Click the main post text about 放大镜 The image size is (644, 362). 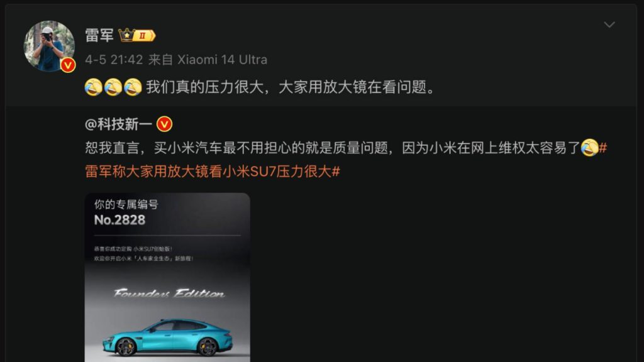pos(291,87)
